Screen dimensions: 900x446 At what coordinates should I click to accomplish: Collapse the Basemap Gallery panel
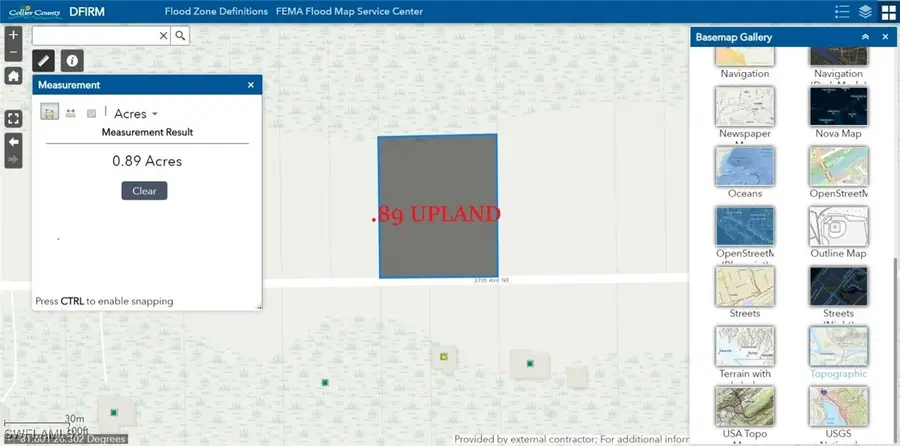coord(866,37)
